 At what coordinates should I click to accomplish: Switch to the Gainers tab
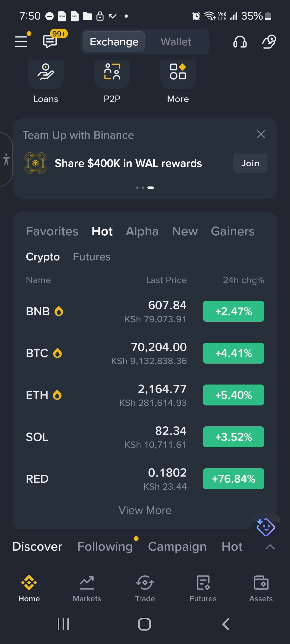[233, 231]
